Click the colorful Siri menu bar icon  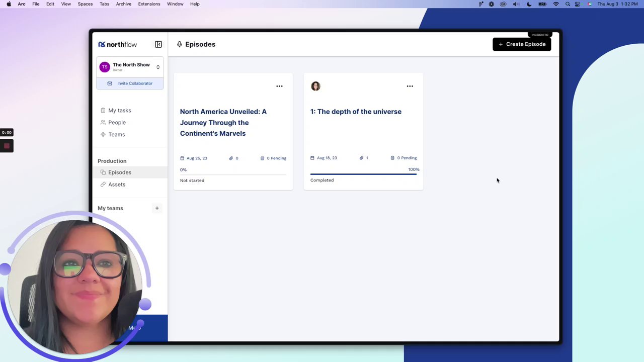(590, 4)
